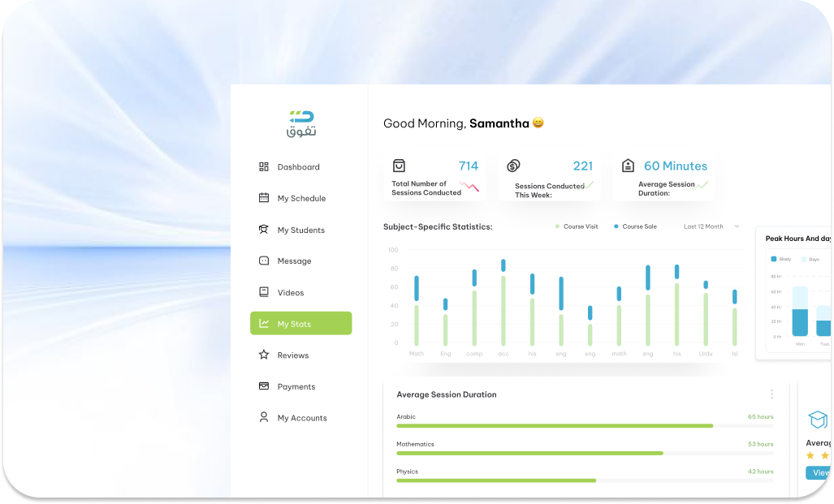Viewport: 834px width, 504px height.
Task: Click the Payments card icon
Action: pos(264,386)
